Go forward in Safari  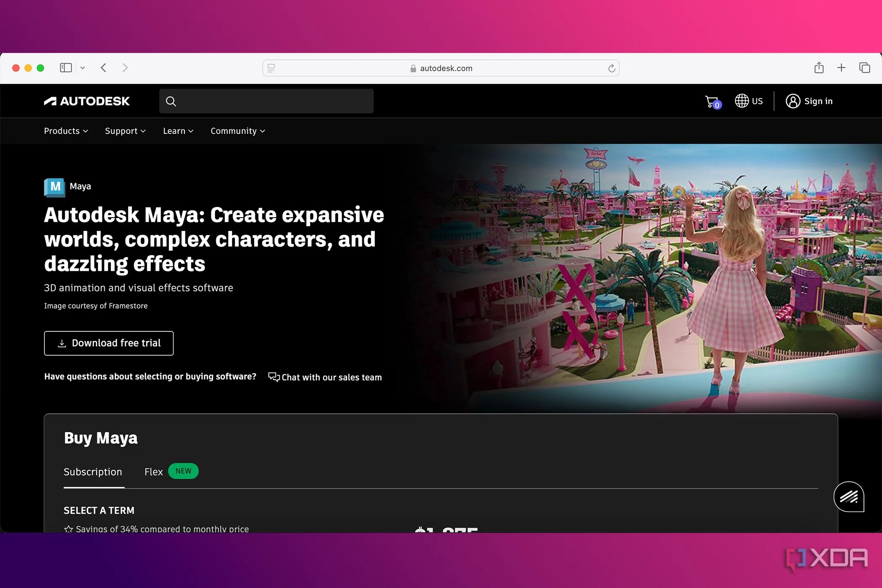coord(125,68)
